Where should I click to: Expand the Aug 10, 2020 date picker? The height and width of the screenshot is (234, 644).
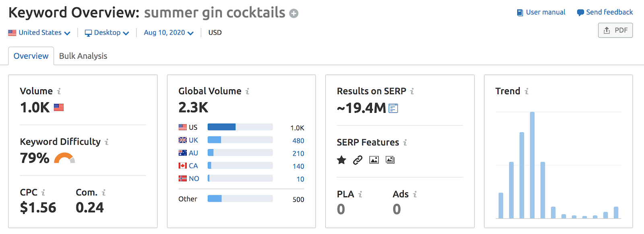pyautogui.click(x=169, y=33)
